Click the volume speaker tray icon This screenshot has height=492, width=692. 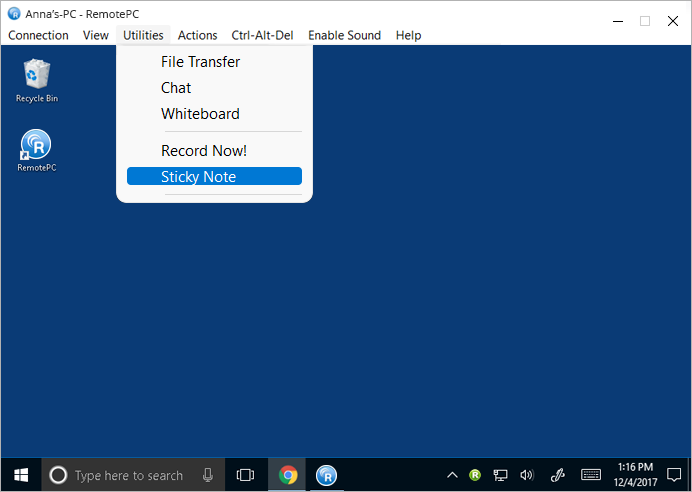(x=527, y=475)
